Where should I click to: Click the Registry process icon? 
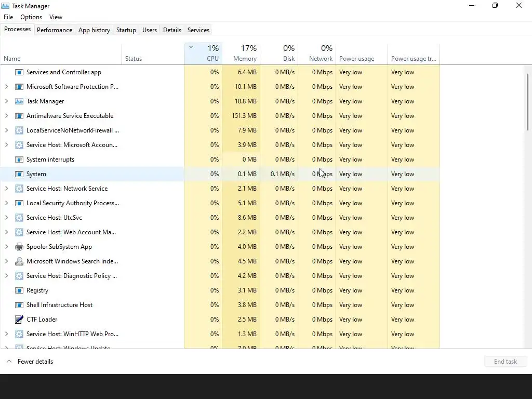[x=19, y=291]
